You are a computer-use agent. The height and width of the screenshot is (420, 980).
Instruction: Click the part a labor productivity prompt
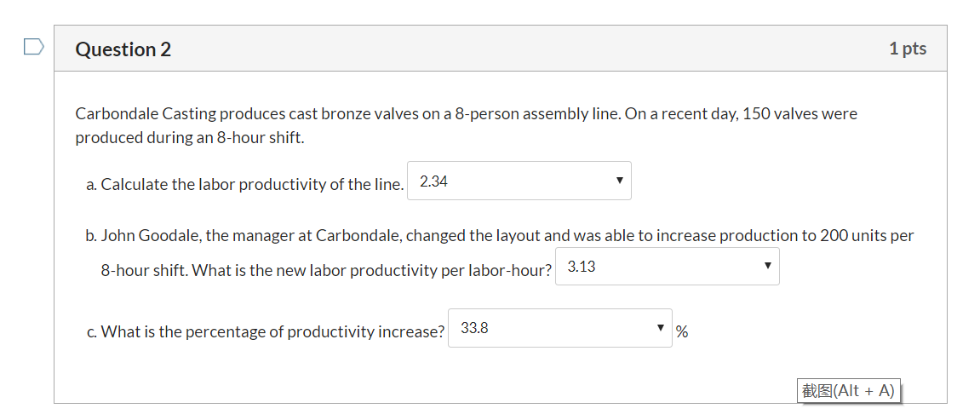[x=245, y=184]
